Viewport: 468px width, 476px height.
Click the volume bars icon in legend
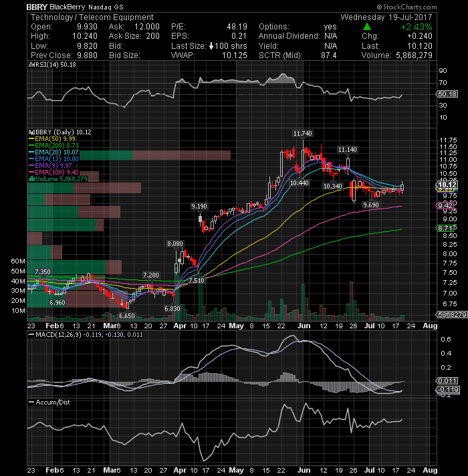[31, 178]
